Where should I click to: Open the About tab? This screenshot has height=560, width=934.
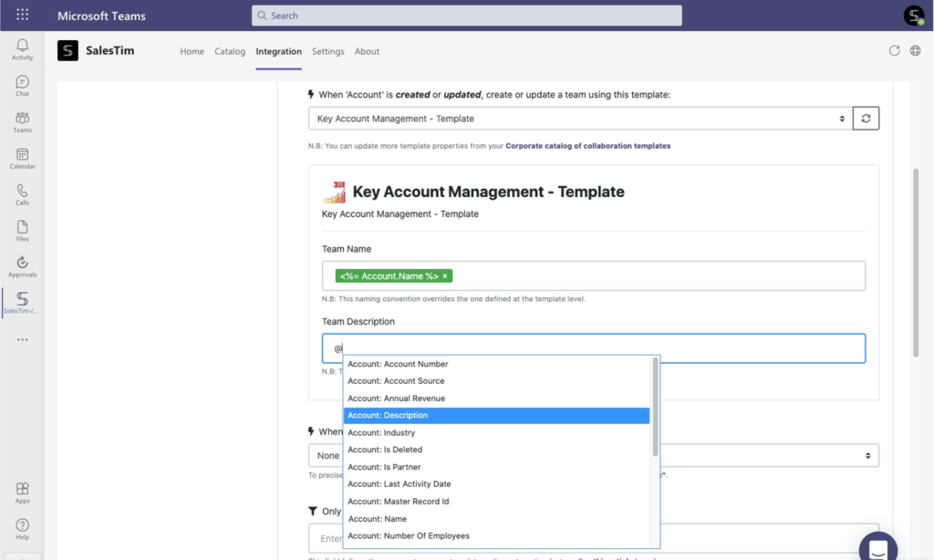click(367, 51)
